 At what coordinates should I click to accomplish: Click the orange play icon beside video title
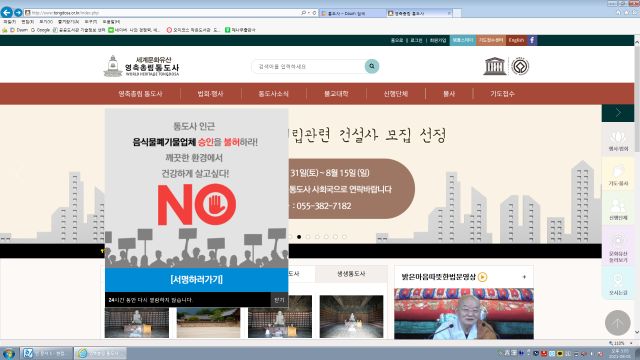pyautogui.click(x=482, y=277)
